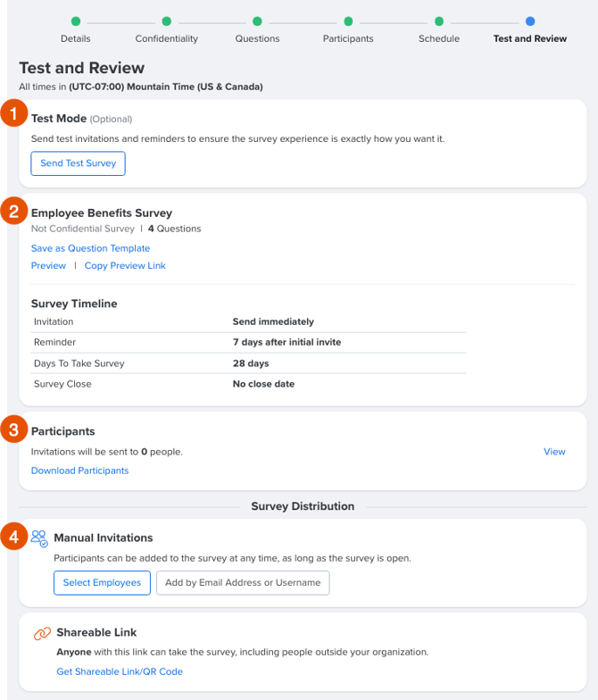The height and width of the screenshot is (700, 598).
Task: Click the Shareable Link chain icon
Action: (x=42, y=633)
